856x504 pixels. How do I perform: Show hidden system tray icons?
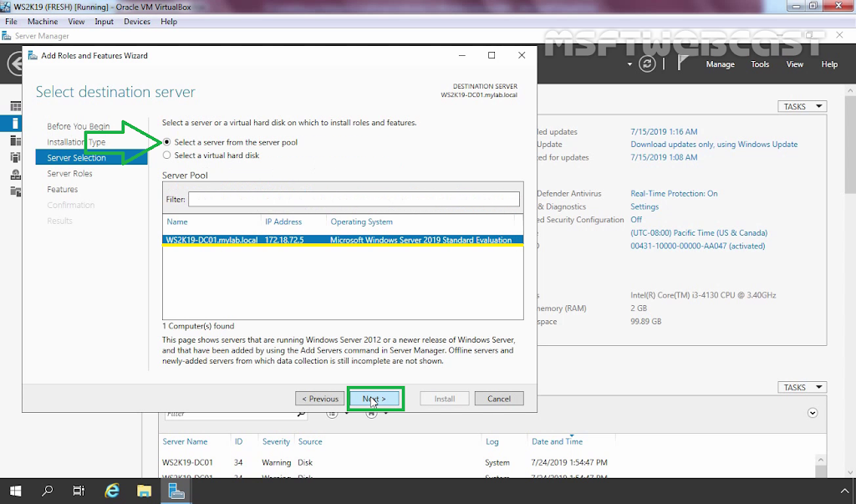point(844,491)
